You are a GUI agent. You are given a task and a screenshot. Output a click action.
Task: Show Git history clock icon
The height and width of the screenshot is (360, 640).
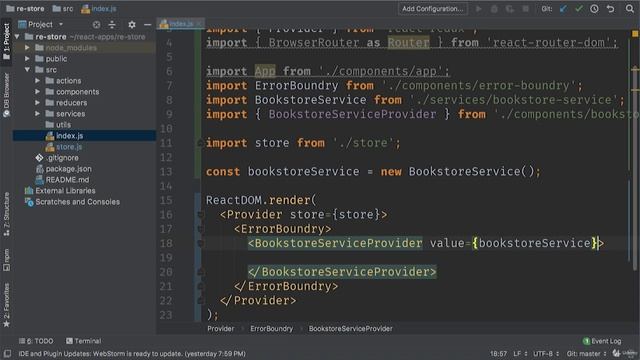[594, 9]
